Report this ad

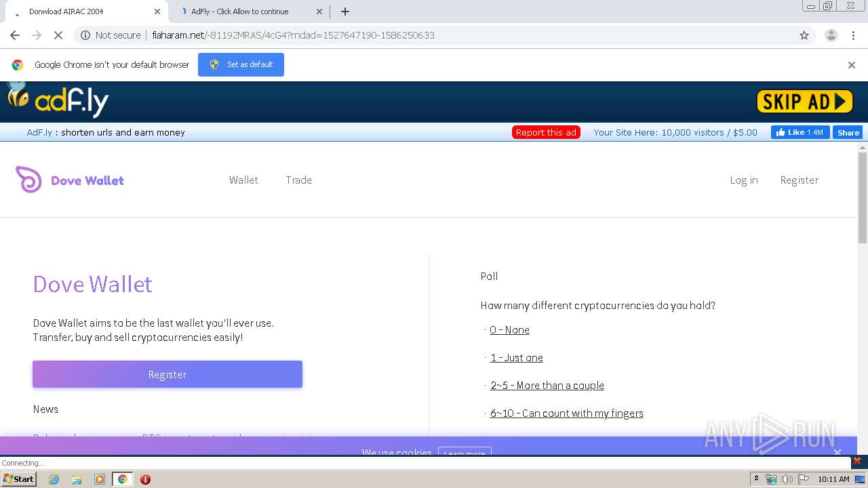point(546,132)
